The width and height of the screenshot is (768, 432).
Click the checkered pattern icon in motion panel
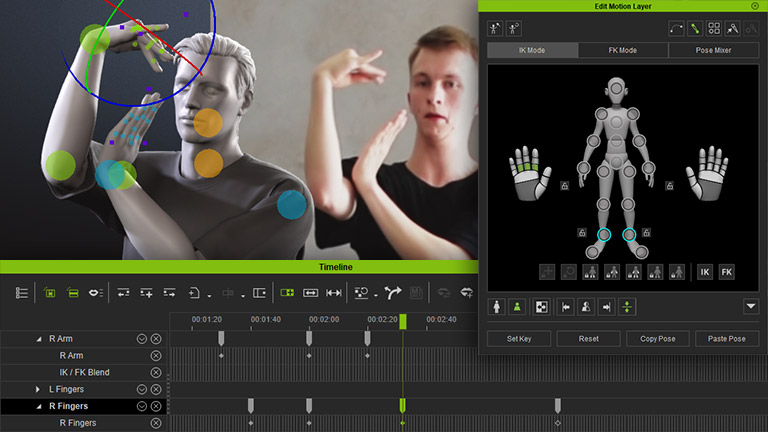[541, 307]
